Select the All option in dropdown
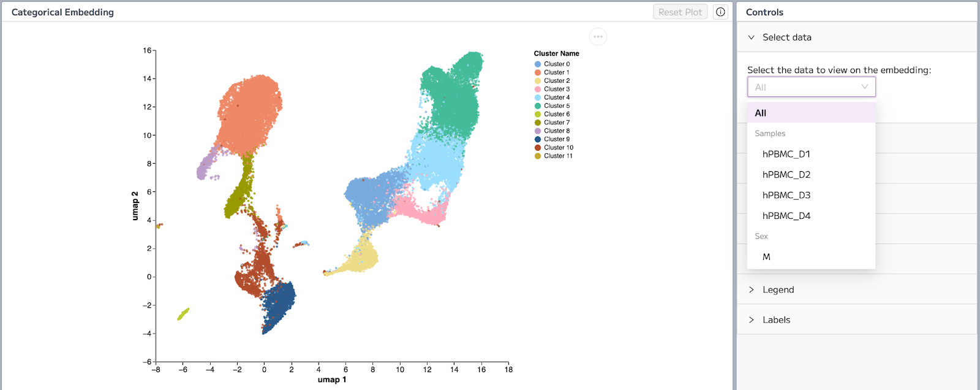 tap(811, 113)
